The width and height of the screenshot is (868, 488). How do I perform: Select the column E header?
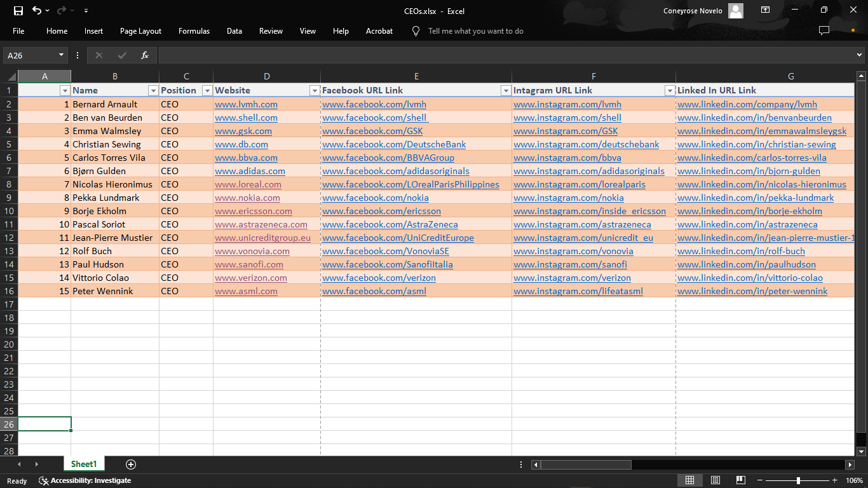416,76
